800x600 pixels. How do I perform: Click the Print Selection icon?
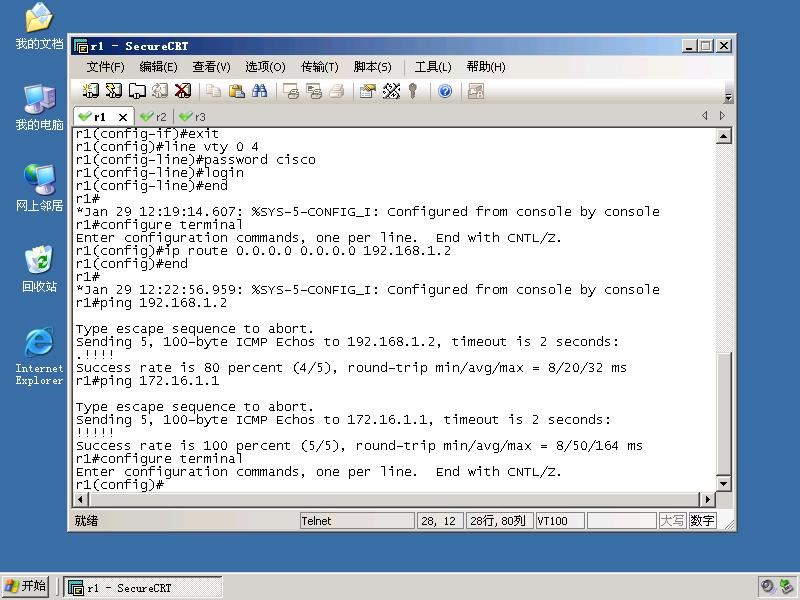click(314, 91)
